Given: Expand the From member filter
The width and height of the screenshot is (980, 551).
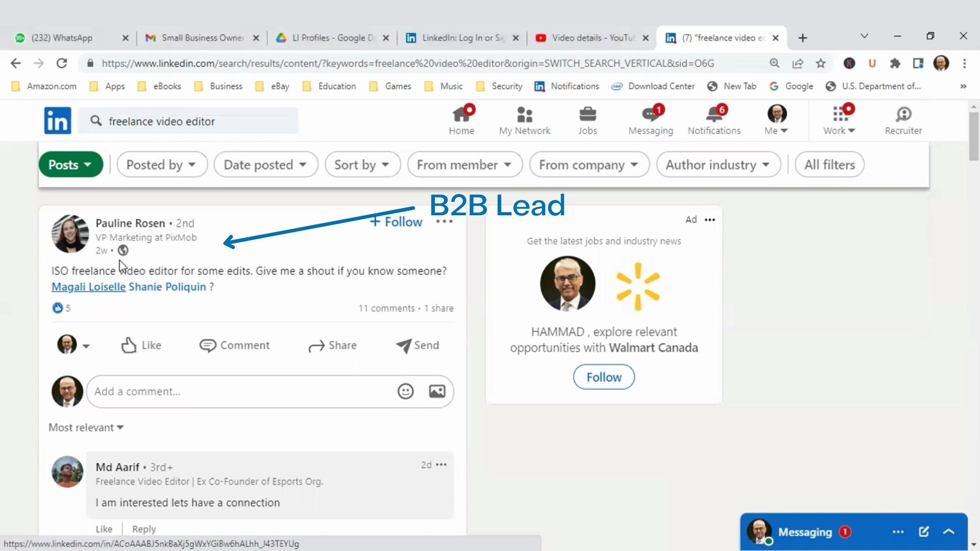Looking at the screenshot, I should [x=465, y=164].
